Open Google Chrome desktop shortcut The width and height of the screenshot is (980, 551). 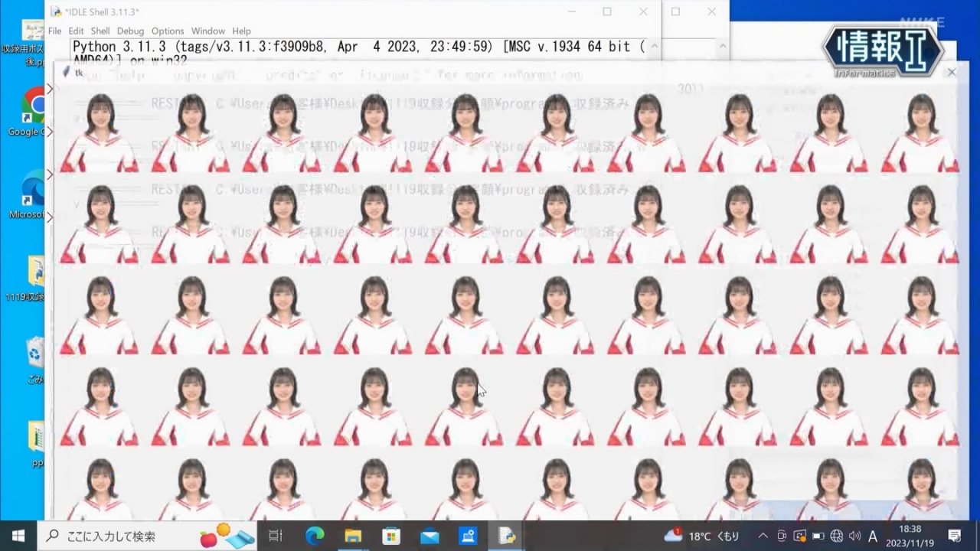click(34, 107)
